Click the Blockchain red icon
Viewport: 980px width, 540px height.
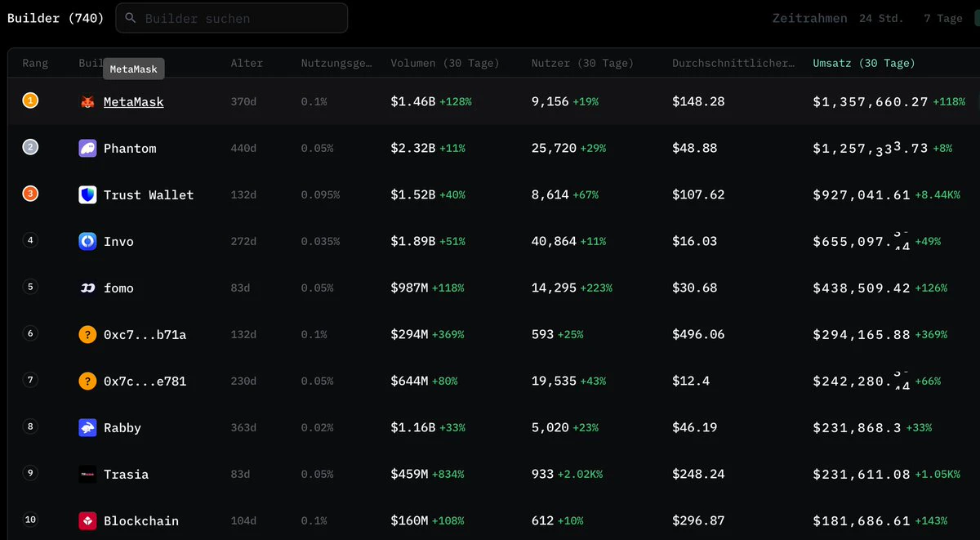click(x=87, y=520)
